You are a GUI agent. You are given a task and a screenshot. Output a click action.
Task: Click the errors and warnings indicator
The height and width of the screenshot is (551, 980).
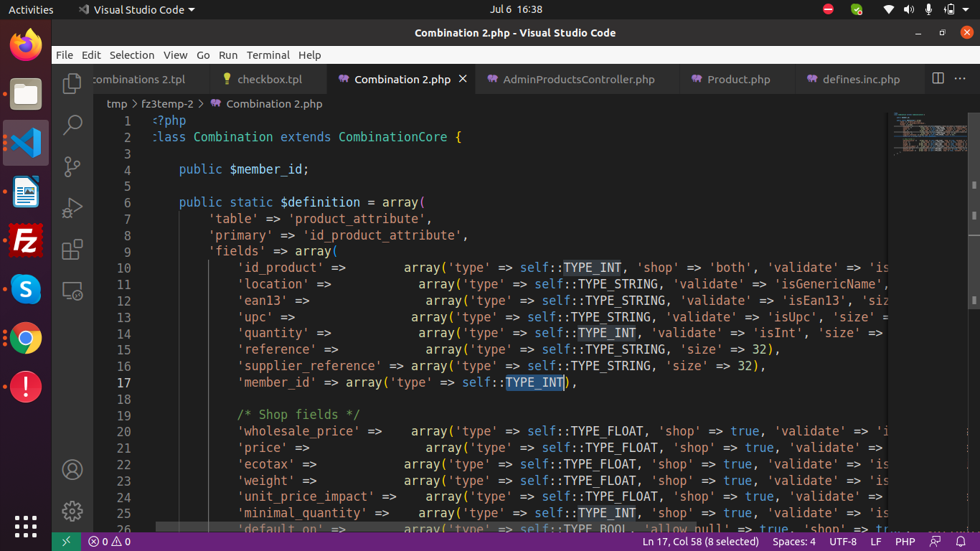(x=109, y=542)
